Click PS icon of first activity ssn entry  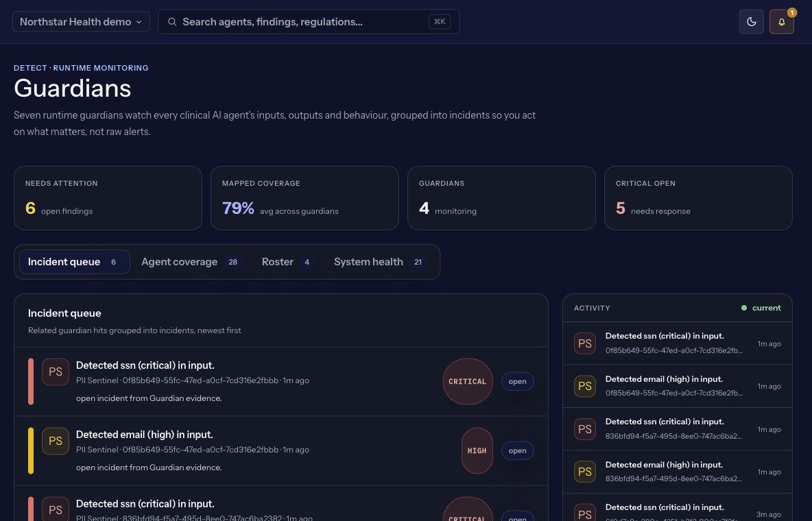585,343
